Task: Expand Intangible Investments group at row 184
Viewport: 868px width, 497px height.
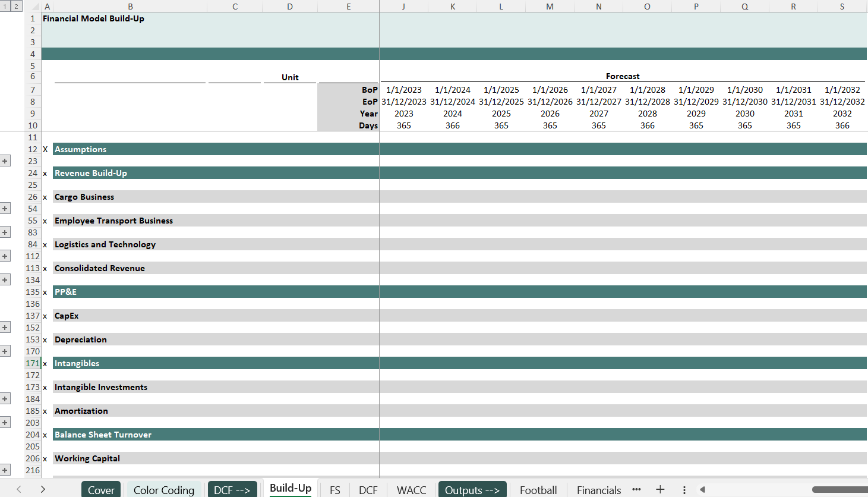Action: 5,399
